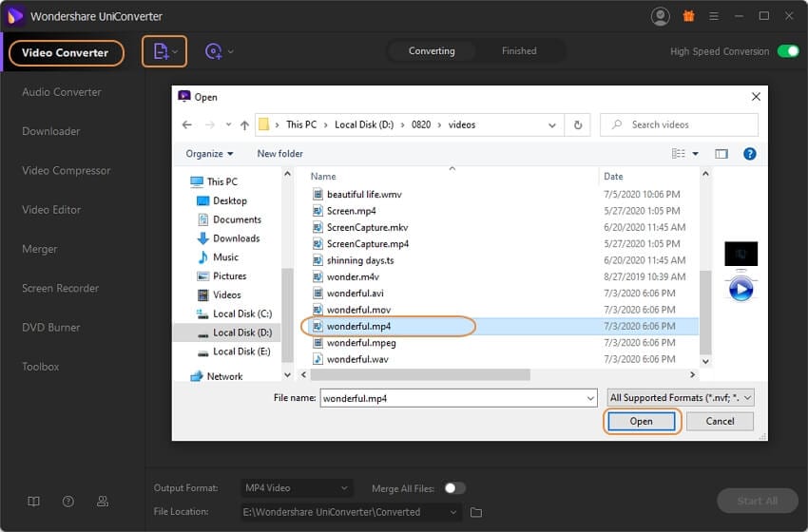Click the file list vertical scrollbar
808x532 pixels.
tap(705, 313)
